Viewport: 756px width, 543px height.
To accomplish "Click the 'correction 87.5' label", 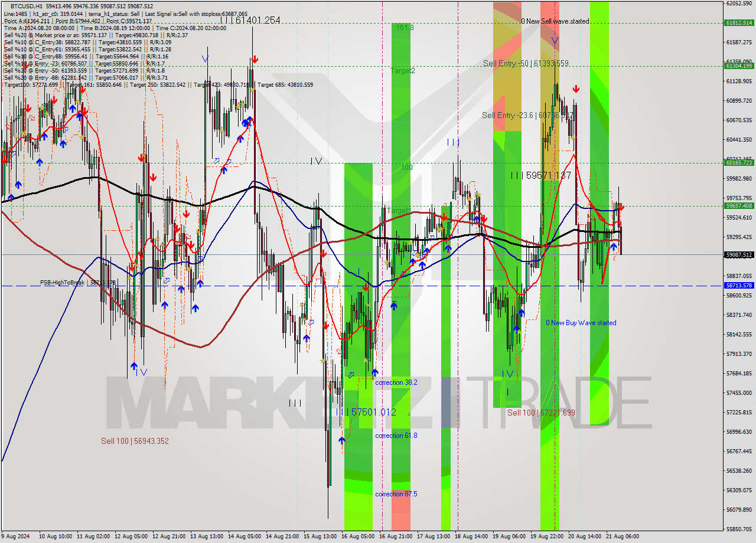I will tap(396, 494).
